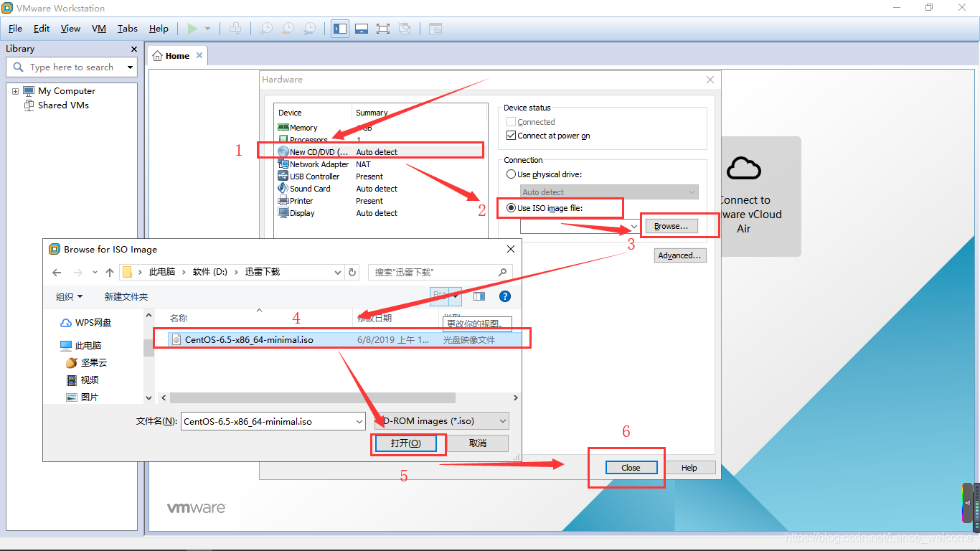Choose Use physical drive radio button
The width and height of the screenshot is (980, 551).
(511, 174)
